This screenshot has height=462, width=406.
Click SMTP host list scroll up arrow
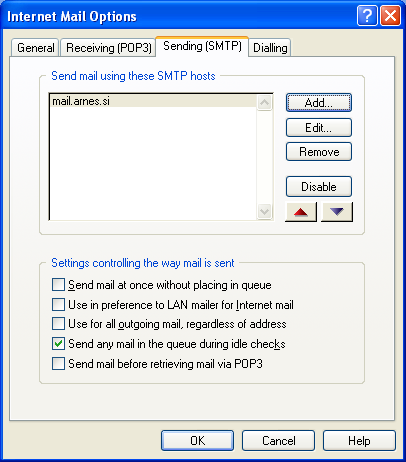pyautogui.click(x=264, y=103)
